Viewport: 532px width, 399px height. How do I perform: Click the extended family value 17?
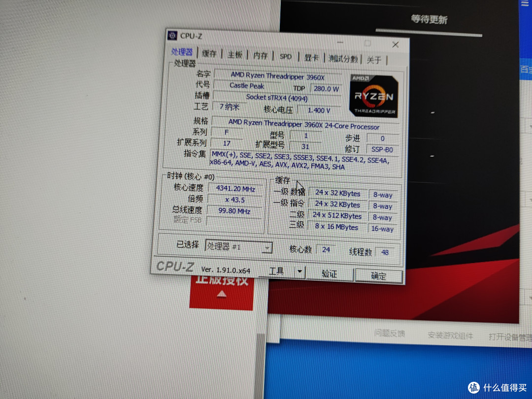coord(227,143)
